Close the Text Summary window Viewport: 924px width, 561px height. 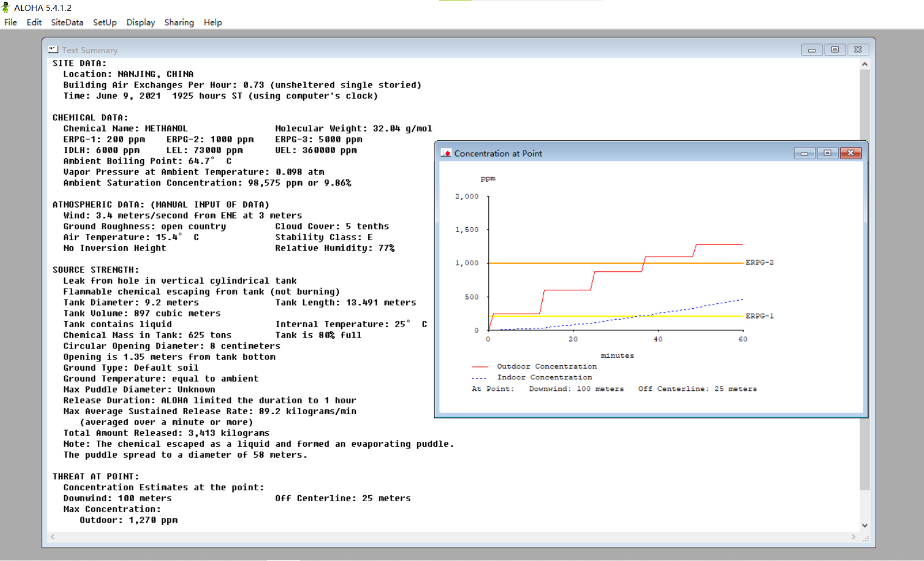pyautogui.click(x=858, y=49)
